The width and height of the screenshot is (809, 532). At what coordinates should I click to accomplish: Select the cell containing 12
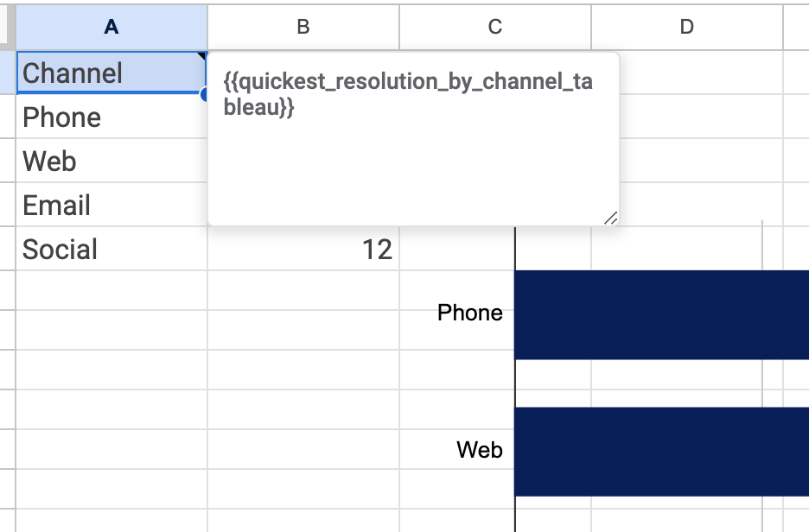(303, 249)
